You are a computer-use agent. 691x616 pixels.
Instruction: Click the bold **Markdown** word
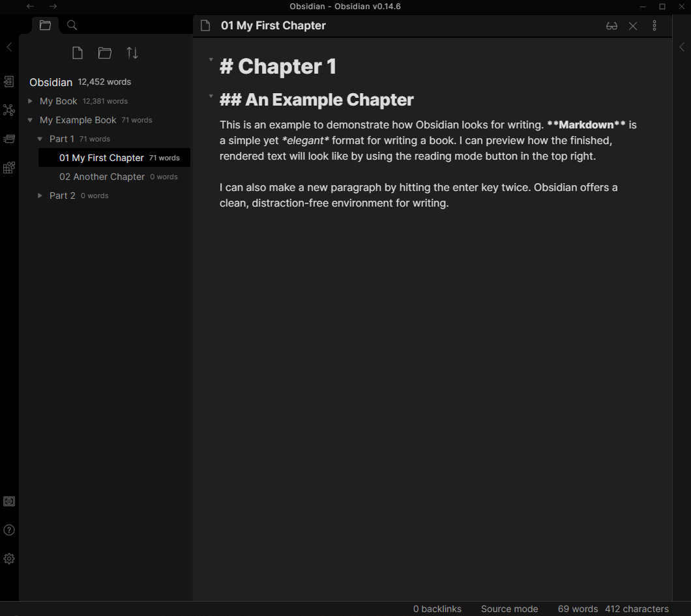click(586, 125)
